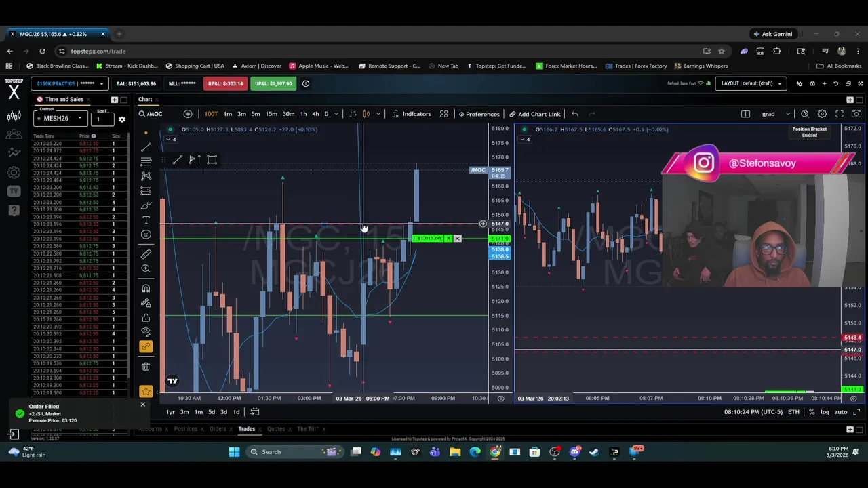Select the trend line drawing tool

(x=146, y=146)
